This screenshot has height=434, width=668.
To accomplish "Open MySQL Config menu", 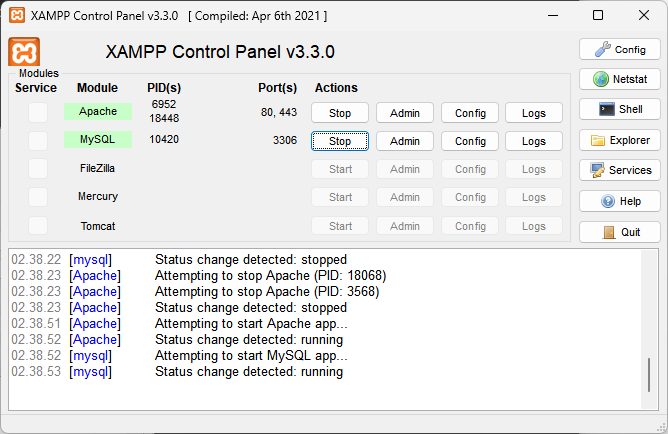I will coord(470,141).
